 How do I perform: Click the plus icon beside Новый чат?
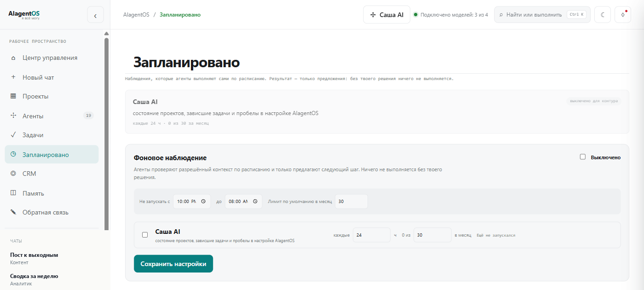click(13, 77)
